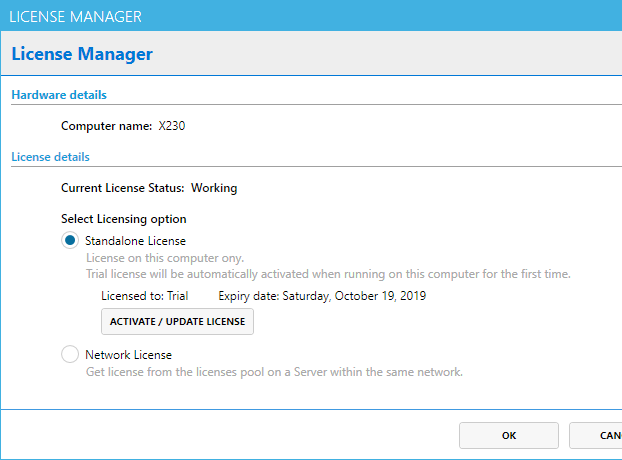Screen dimensions: 622x460
Task: Click the computer name value X230
Action: (x=172, y=127)
